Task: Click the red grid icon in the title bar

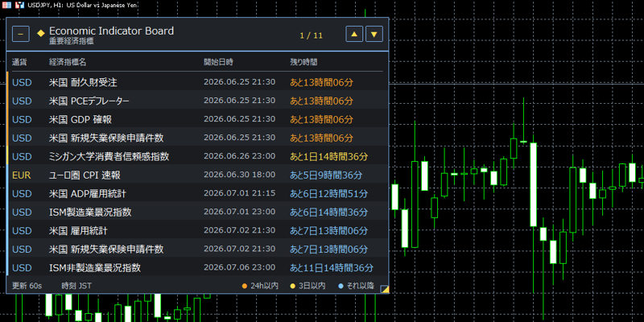Action: (x=6, y=5)
